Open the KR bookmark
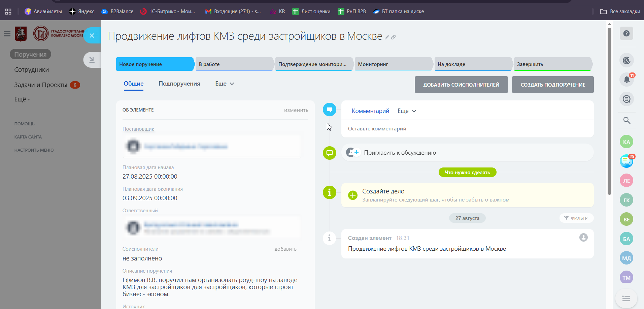 [x=278, y=11]
